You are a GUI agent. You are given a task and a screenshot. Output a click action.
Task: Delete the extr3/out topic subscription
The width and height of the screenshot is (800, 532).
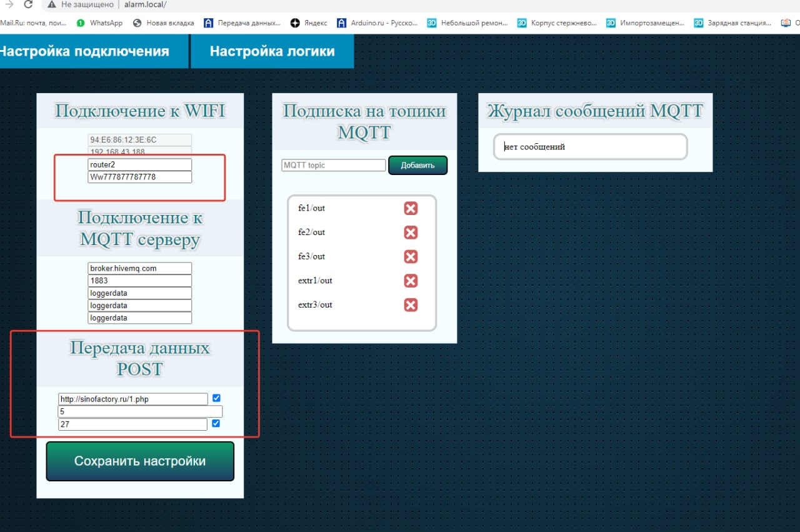[x=411, y=305]
